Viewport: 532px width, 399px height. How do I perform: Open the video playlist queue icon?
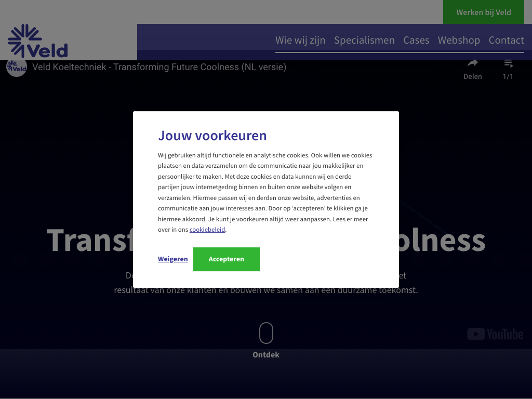tap(508, 64)
